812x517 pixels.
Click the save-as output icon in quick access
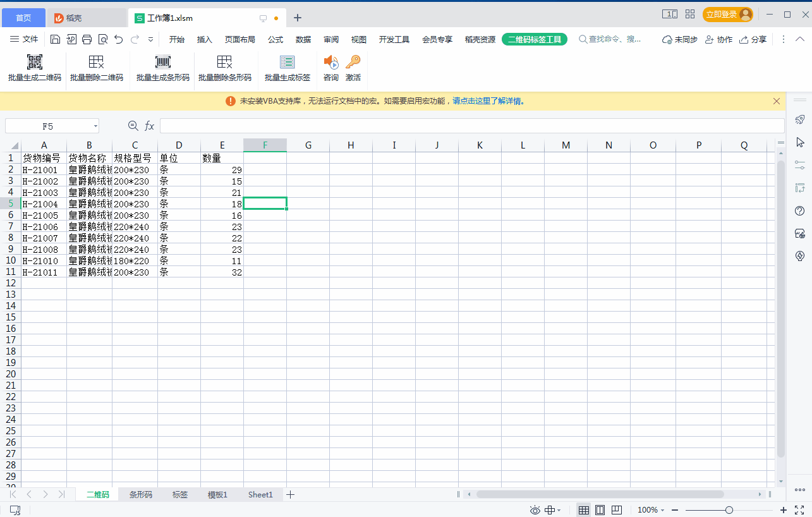[x=71, y=39]
